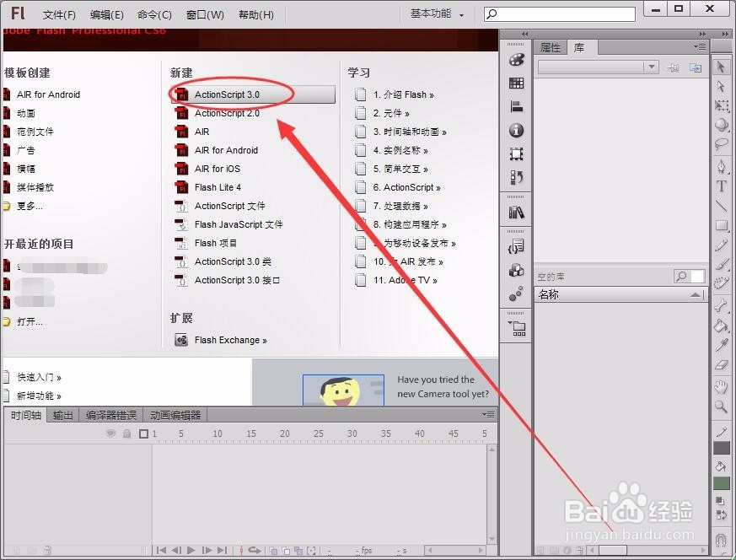The height and width of the screenshot is (560, 736).
Task: Toggle lock all layers icon in timeline
Action: point(126,433)
